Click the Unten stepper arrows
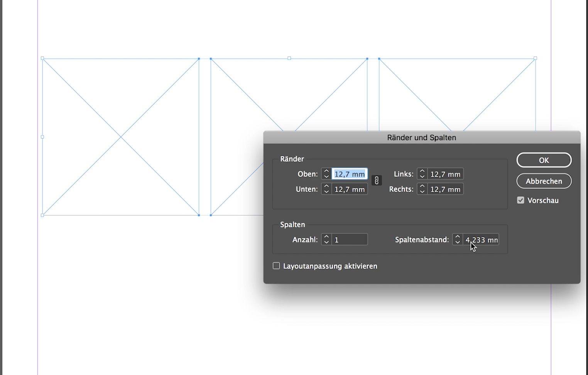Viewport: 588px width, 375px height. pyautogui.click(x=326, y=189)
